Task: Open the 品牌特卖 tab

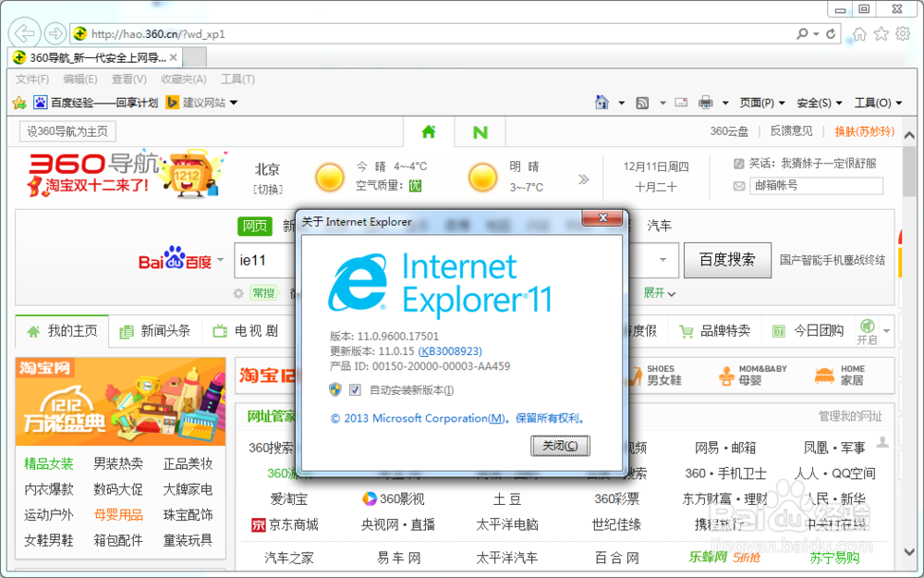Action: pos(715,331)
